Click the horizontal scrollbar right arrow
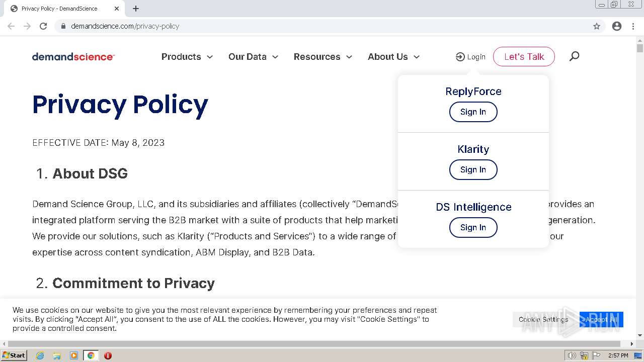 tap(632, 344)
